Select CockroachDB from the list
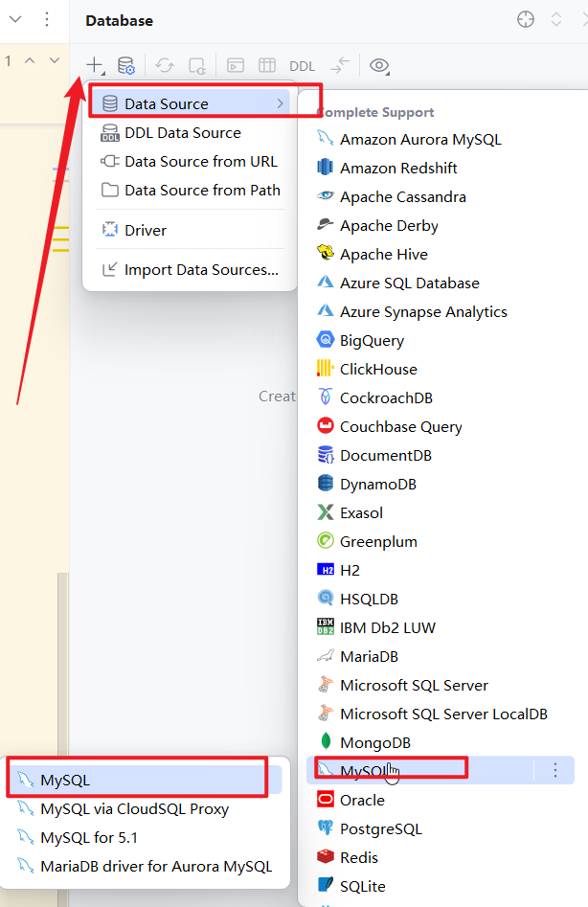 [x=441, y=398]
